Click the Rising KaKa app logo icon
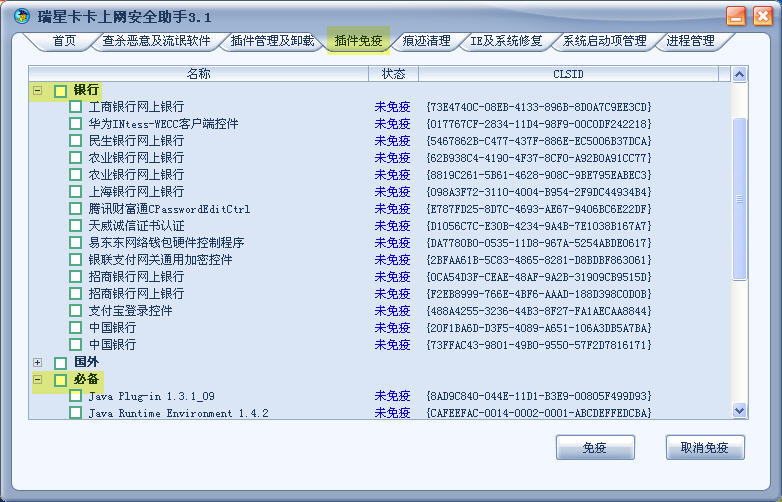 pos(21,16)
